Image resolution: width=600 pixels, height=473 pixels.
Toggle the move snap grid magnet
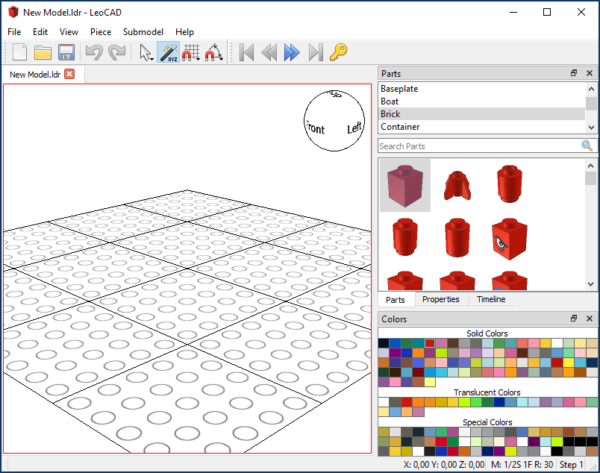click(190, 52)
